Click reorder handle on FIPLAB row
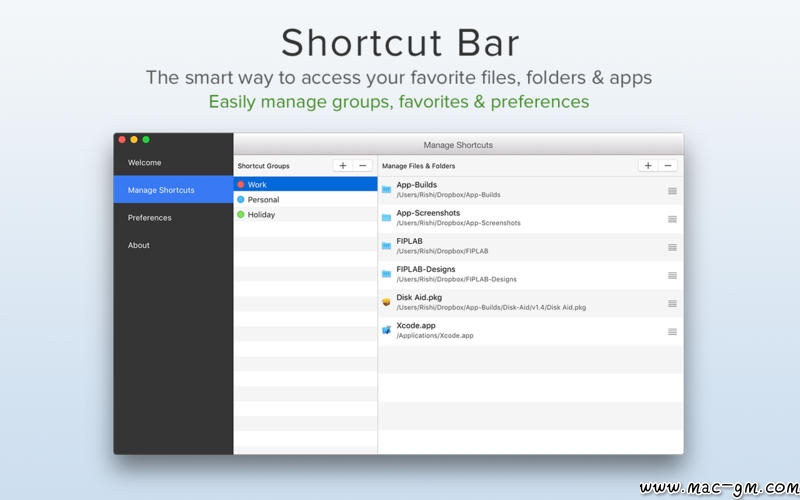The height and width of the screenshot is (500, 800). click(x=672, y=247)
